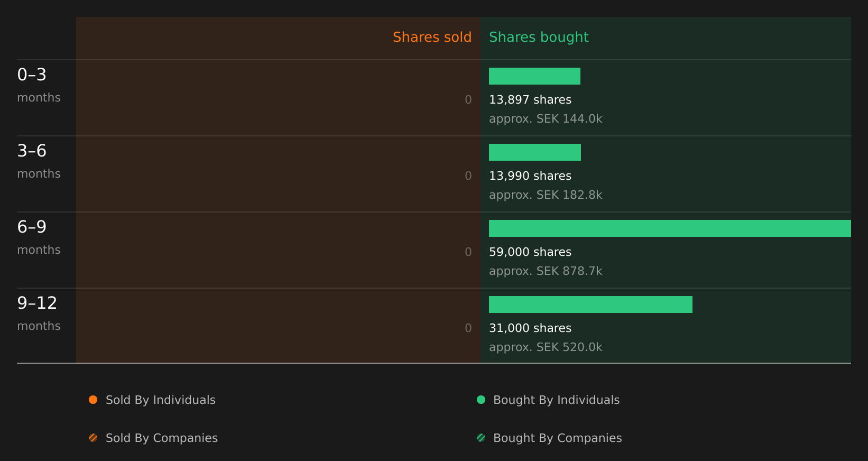Click the sold count 0 in 6–9 months row
Viewport: 868px width, 461px height.
(468, 252)
